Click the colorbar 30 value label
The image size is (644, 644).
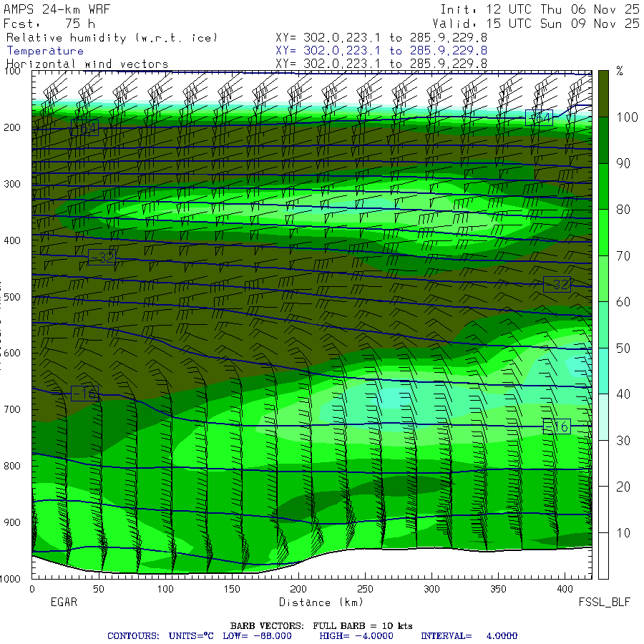(623, 441)
